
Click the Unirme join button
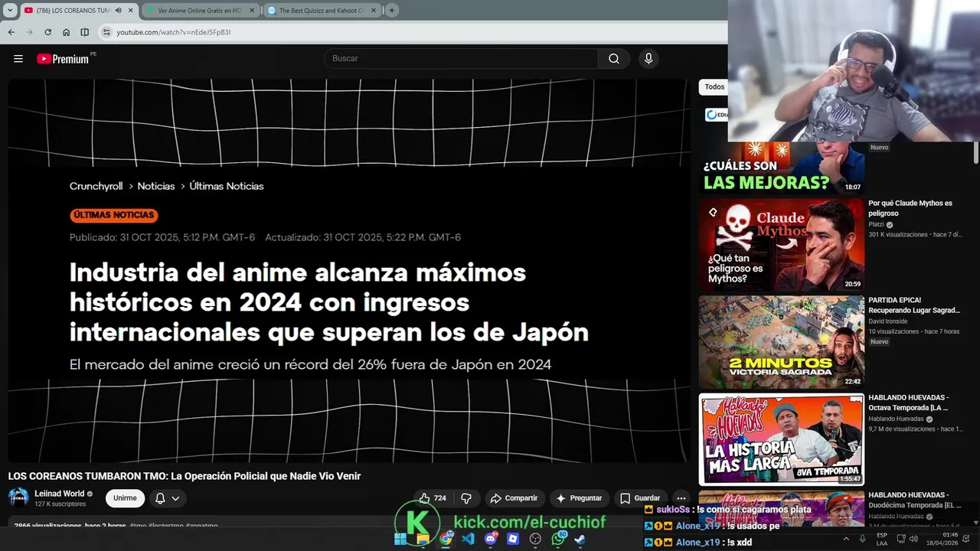[125, 498]
